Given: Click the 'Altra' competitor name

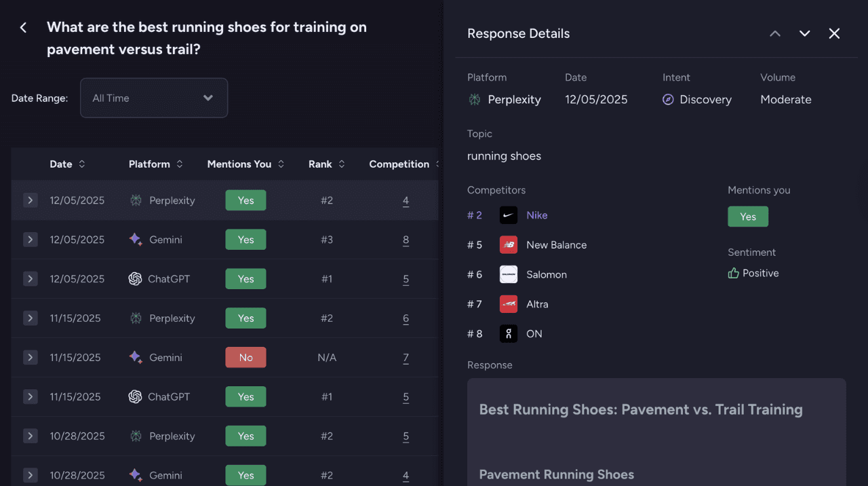Looking at the screenshot, I should pos(537,304).
